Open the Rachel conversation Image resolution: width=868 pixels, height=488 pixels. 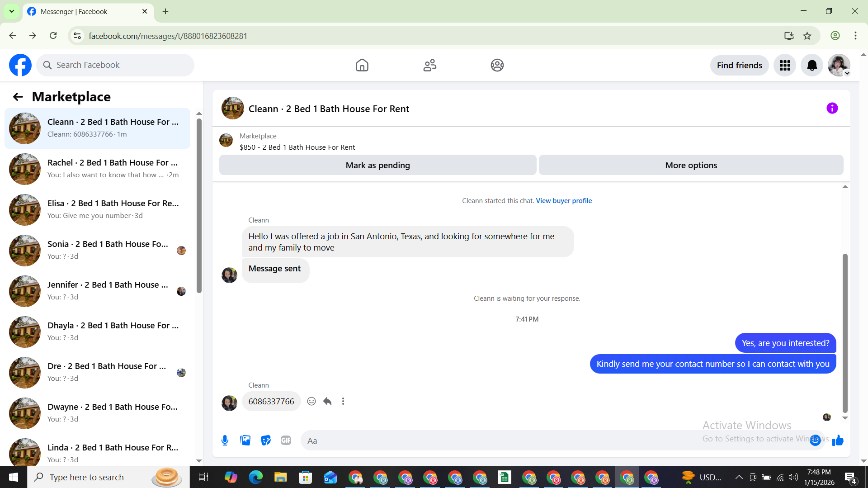pos(97,169)
